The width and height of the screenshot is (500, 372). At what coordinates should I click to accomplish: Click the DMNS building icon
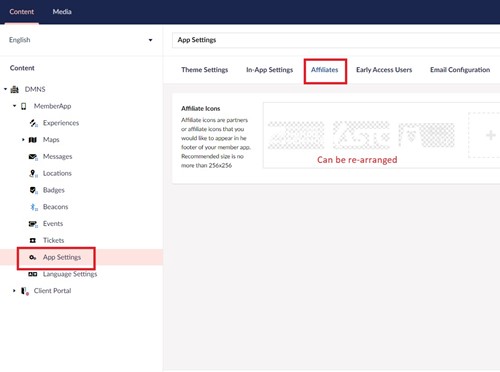pos(15,89)
